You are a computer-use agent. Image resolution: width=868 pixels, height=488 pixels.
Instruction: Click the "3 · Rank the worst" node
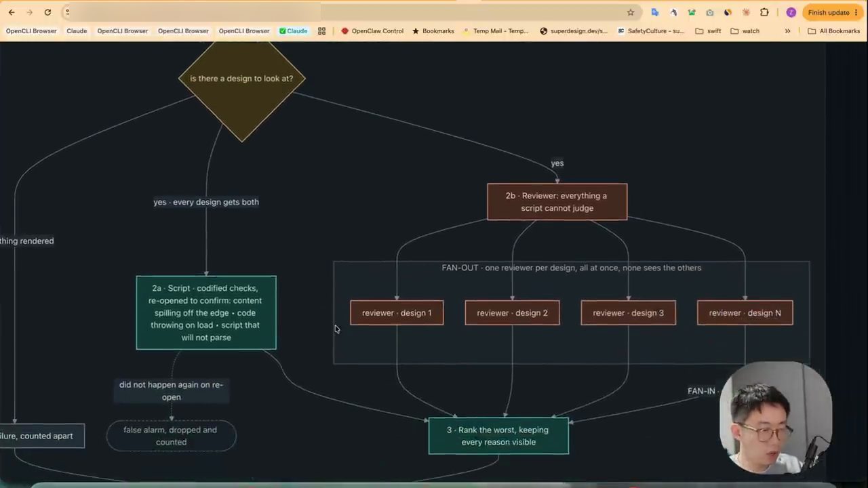[x=498, y=436]
